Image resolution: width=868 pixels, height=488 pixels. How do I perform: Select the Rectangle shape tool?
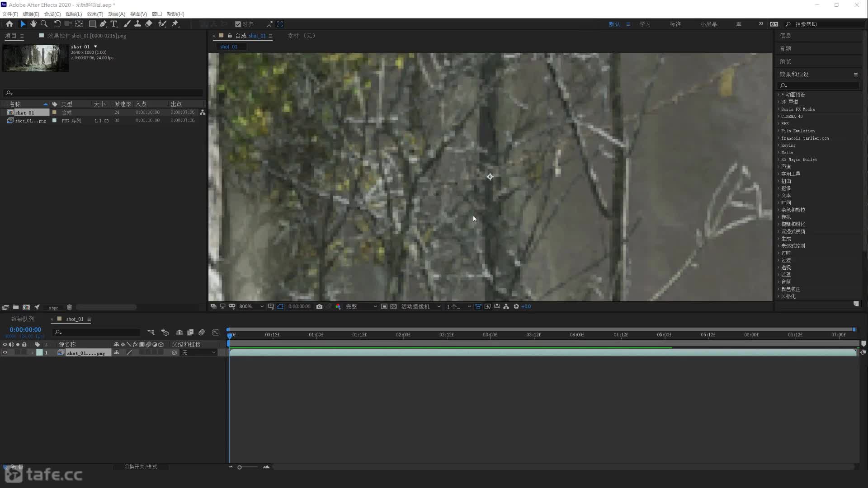(x=92, y=24)
